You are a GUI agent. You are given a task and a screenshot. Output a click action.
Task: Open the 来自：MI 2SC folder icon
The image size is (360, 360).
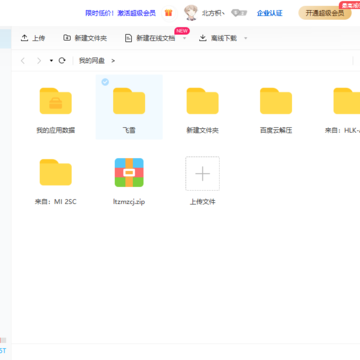[56, 172]
